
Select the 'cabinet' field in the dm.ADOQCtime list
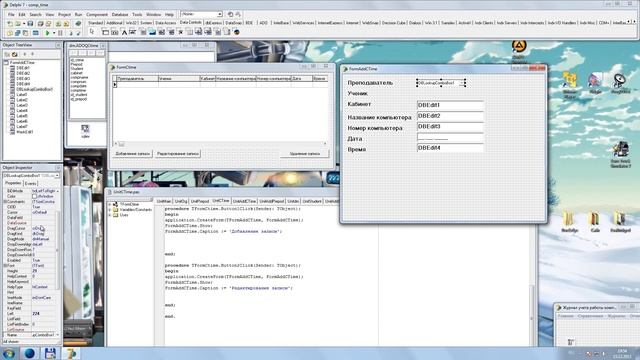(x=76, y=73)
